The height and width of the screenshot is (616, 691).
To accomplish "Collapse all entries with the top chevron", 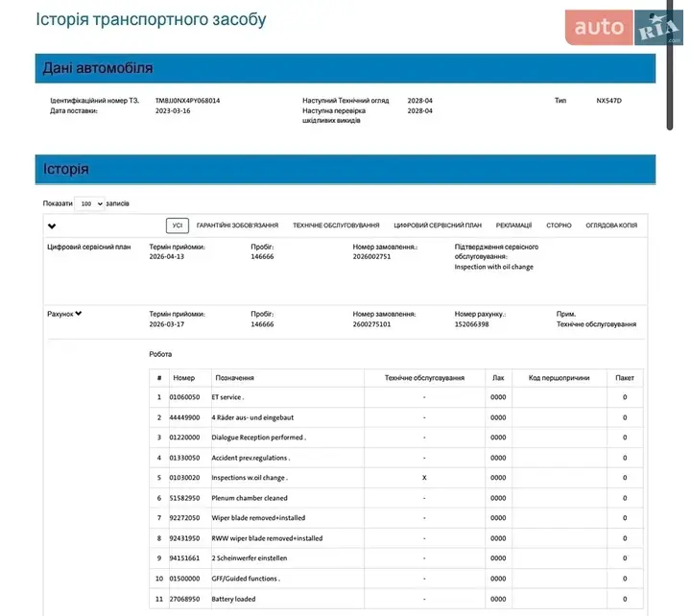I will tap(52, 226).
